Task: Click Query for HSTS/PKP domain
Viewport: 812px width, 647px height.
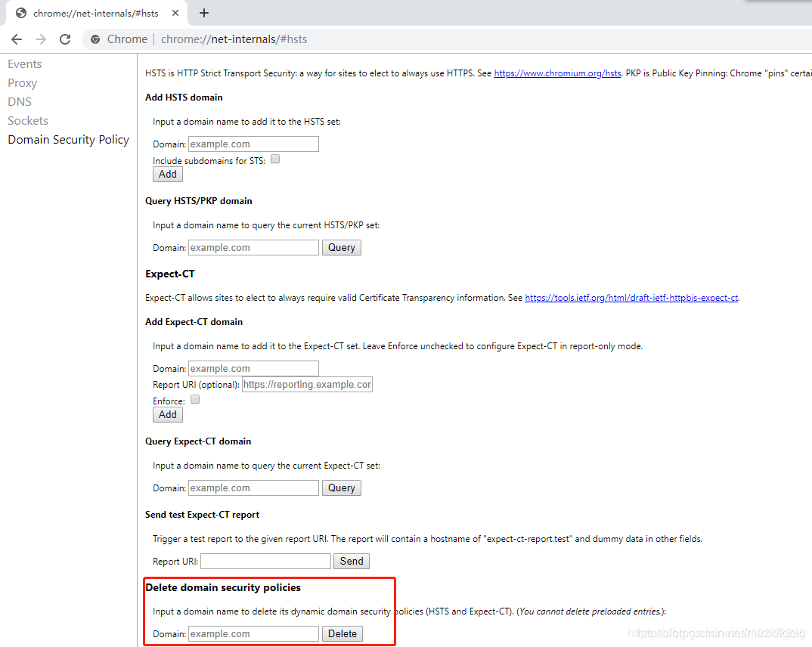Action: coord(342,247)
